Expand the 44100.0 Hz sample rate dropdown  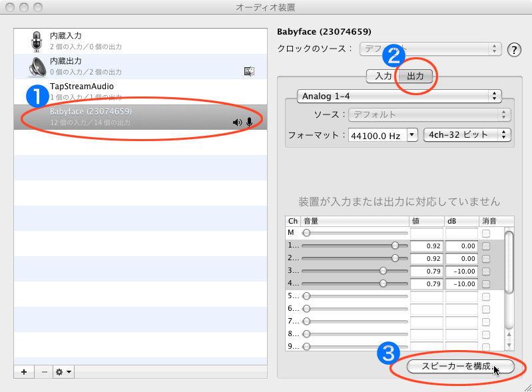412,135
